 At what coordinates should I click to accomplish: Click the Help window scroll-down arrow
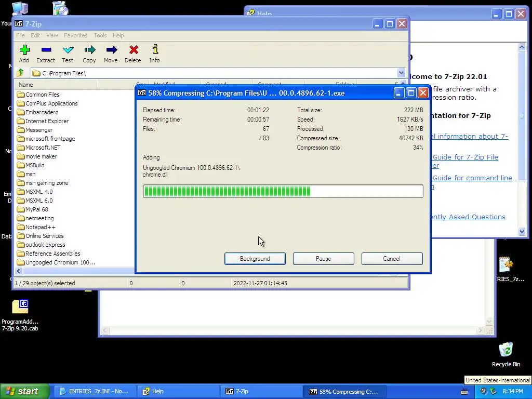[522, 231]
